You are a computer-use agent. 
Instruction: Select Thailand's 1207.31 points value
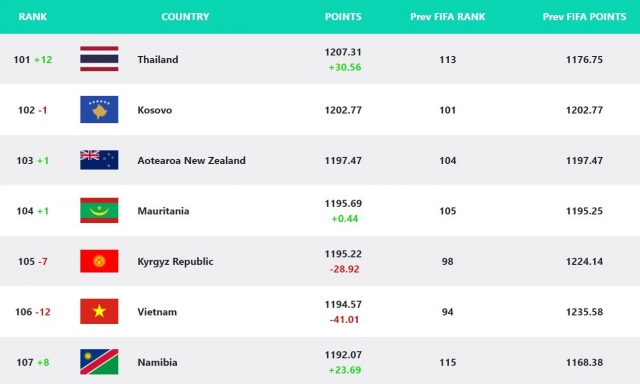(343, 52)
